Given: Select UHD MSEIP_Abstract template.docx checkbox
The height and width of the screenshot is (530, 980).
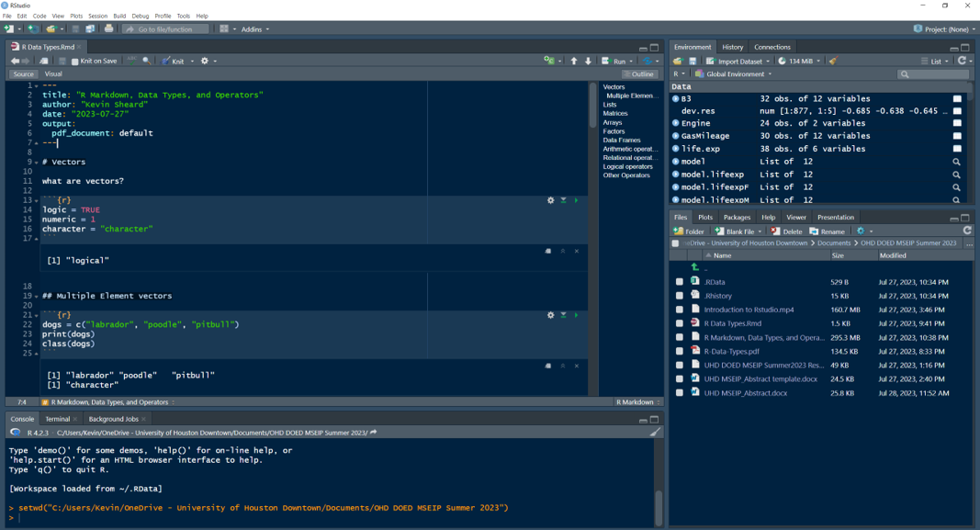Looking at the screenshot, I should [680, 378].
